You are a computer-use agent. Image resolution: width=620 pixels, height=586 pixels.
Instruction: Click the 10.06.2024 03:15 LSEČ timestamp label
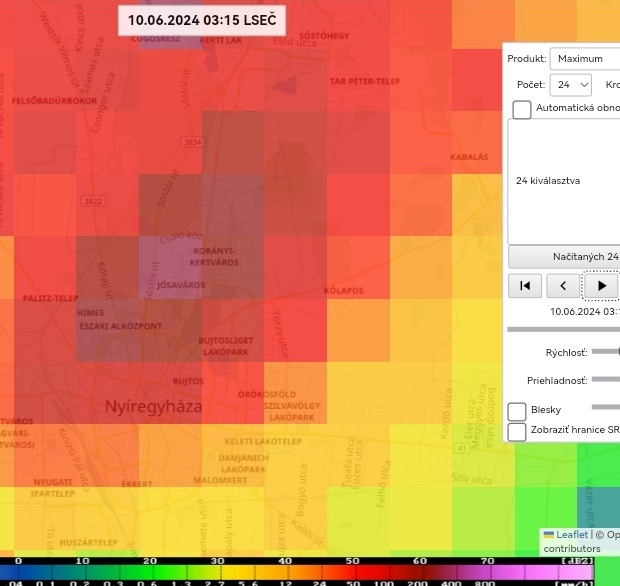point(201,20)
